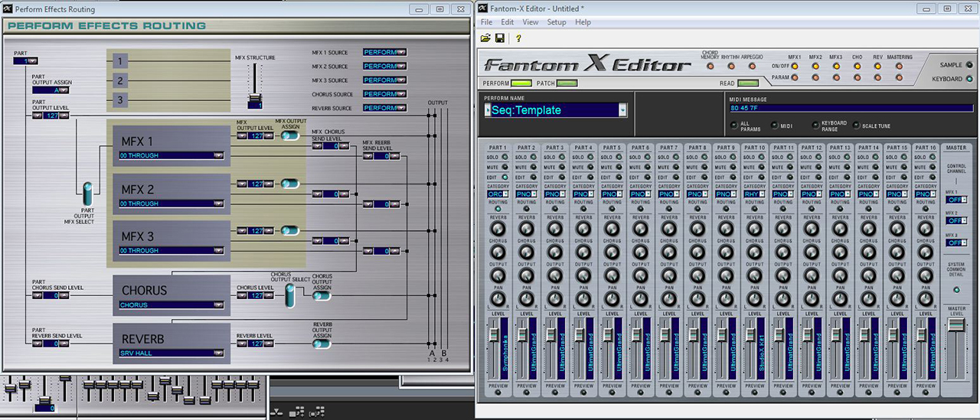Open CHO PARAM with its LED button
The height and width of the screenshot is (420, 980).
857,77
